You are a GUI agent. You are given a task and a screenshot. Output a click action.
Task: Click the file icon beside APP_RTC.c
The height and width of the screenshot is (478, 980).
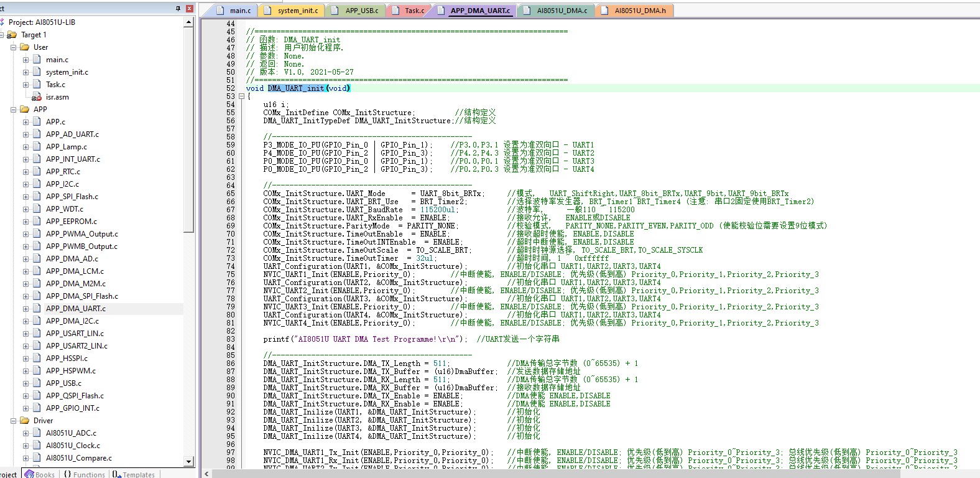coord(37,172)
